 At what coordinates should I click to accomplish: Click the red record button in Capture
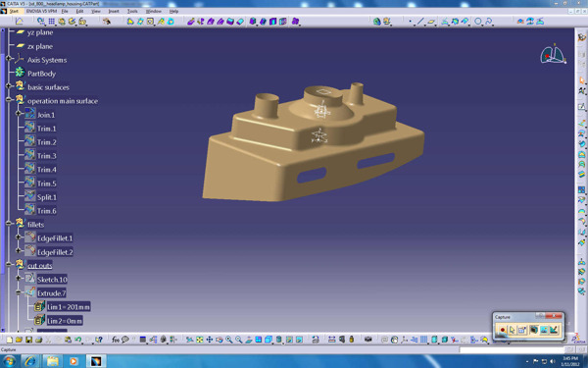pyautogui.click(x=502, y=330)
